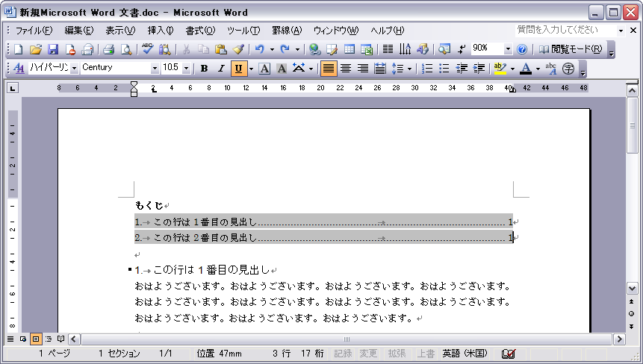The width and height of the screenshot is (643, 364).
Task: Toggle Bold formatting
Action: pos(204,69)
